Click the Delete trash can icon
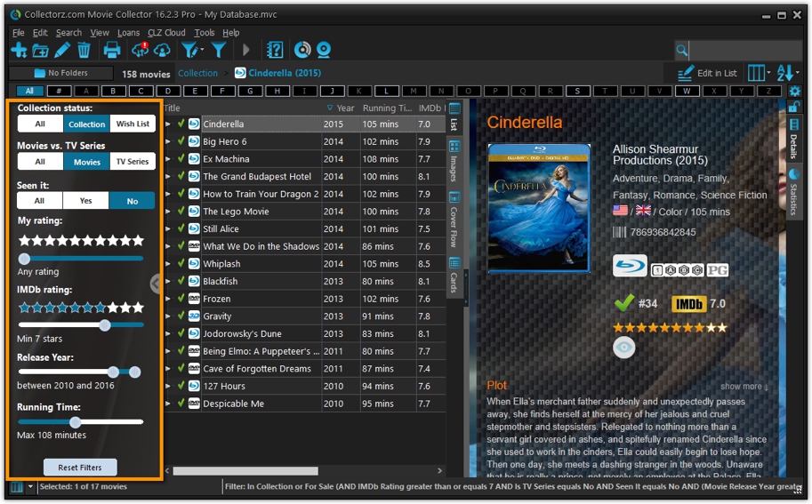The width and height of the screenshot is (812, 504). tap(84, 50)
